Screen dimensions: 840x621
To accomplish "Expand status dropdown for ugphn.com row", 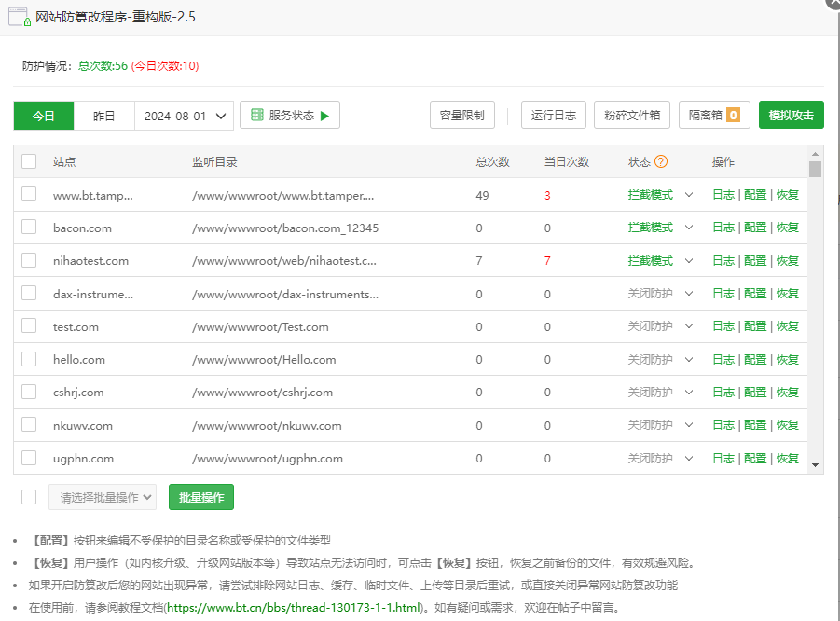I will (x=689, y=459).
